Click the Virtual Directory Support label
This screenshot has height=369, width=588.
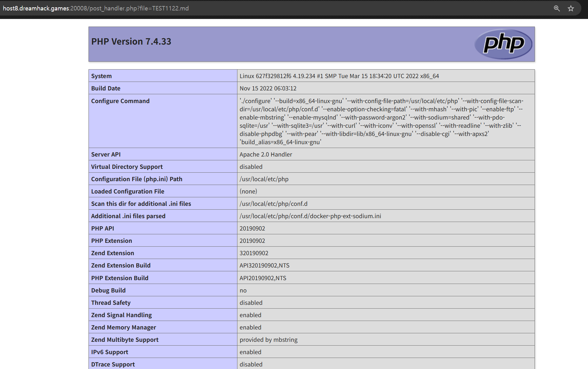pos(127,167)
